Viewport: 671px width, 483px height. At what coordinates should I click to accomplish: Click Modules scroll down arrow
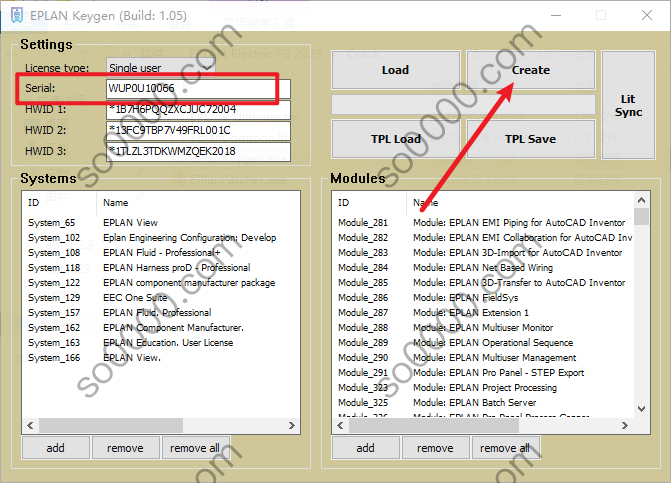[641, 409]
